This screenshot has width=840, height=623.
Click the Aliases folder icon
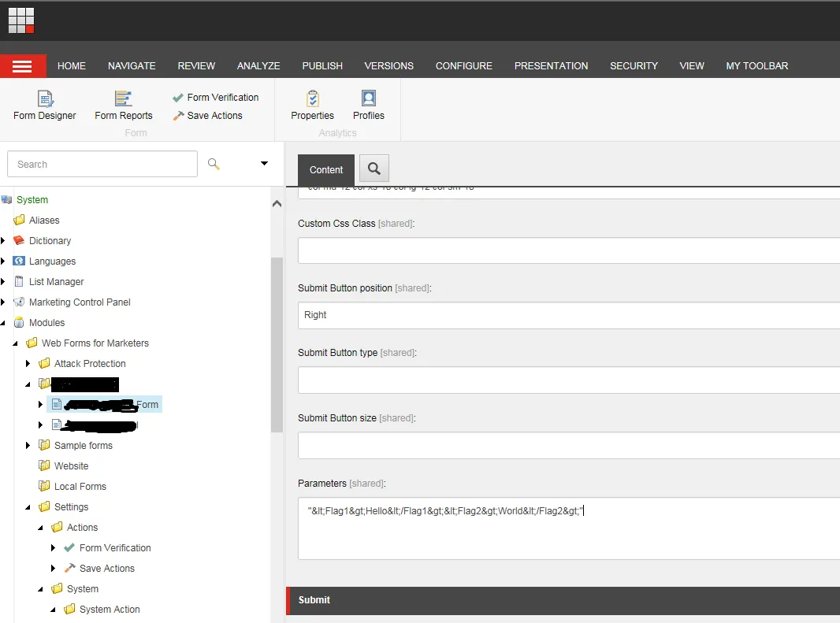19,221
